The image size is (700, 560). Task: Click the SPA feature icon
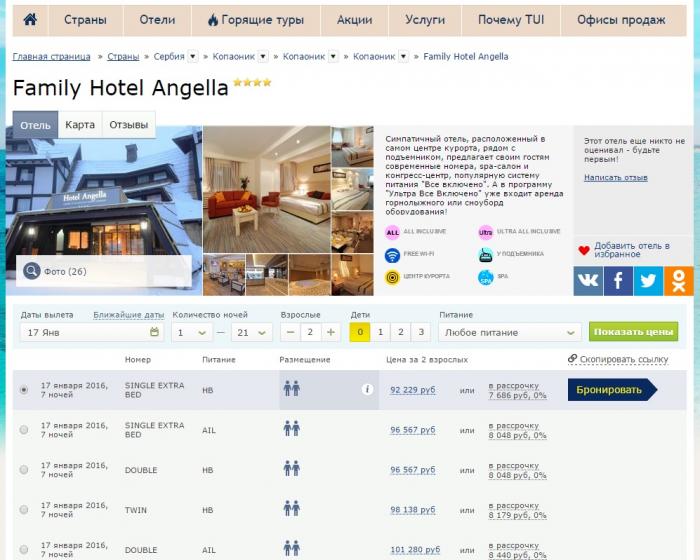(486, 277)
